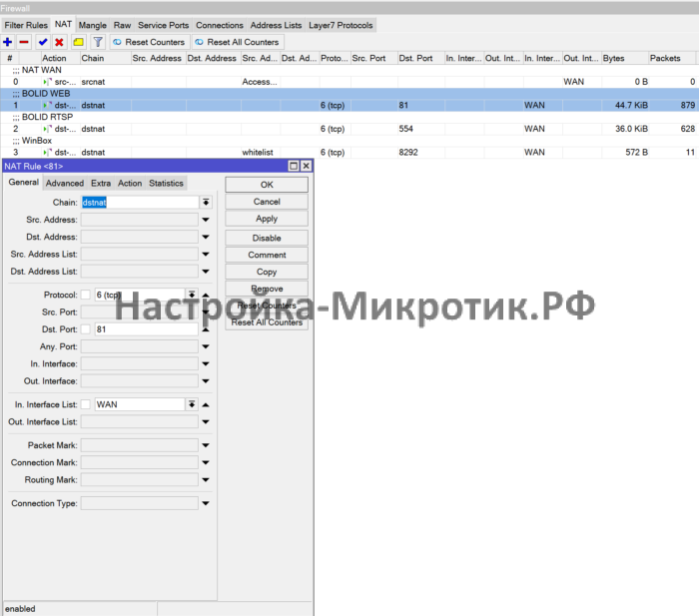Close the NAT Rule <81> dialog
Viewport: 699px width, 616px height.
click(306, 166)
